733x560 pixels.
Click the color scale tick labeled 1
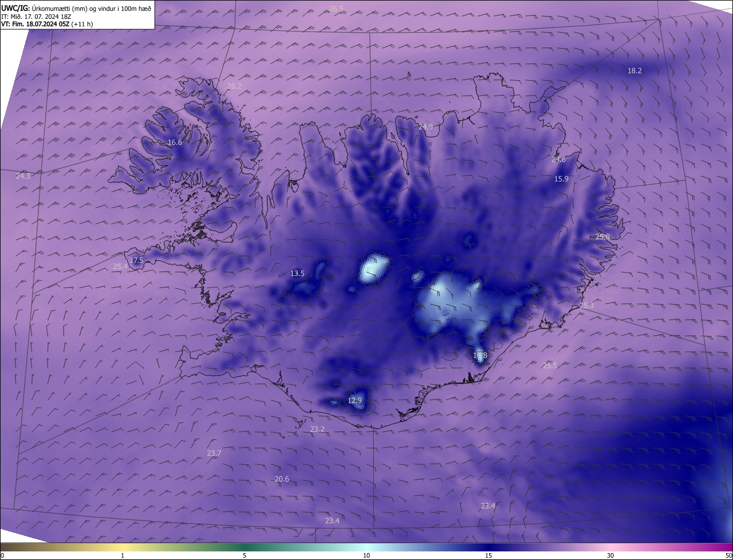tap(123, 555)
